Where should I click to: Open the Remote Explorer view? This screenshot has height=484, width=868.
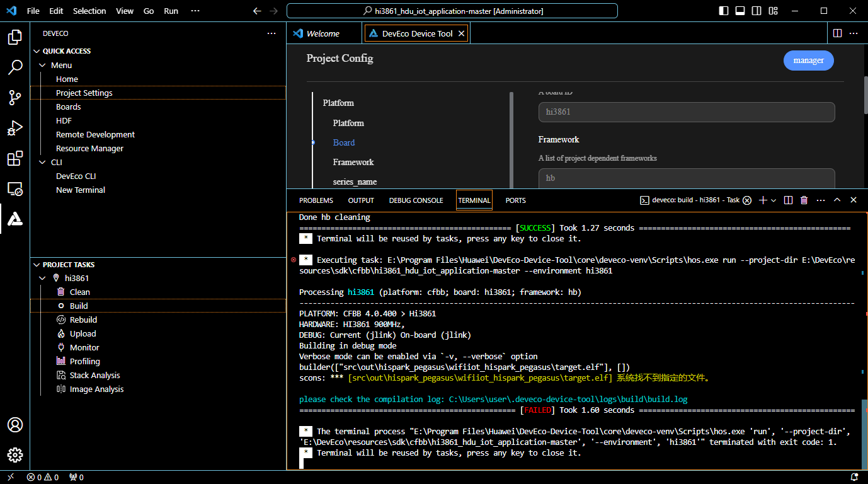(15, 188)
